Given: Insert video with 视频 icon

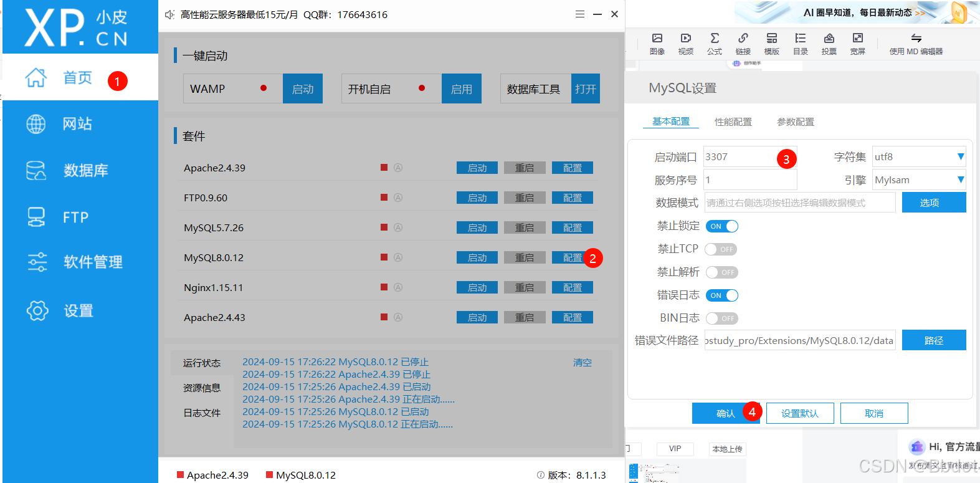Looking at the screenshot, I should [686, 44].
